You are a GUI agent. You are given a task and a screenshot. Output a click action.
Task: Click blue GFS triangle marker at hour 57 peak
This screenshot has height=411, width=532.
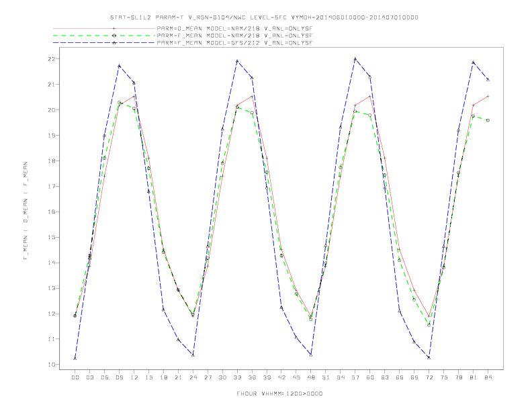pos(355,58)
